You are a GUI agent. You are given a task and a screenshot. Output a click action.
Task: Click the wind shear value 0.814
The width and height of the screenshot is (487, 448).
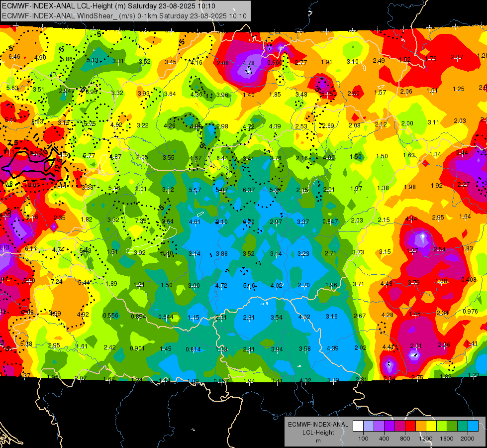(193, 349)
